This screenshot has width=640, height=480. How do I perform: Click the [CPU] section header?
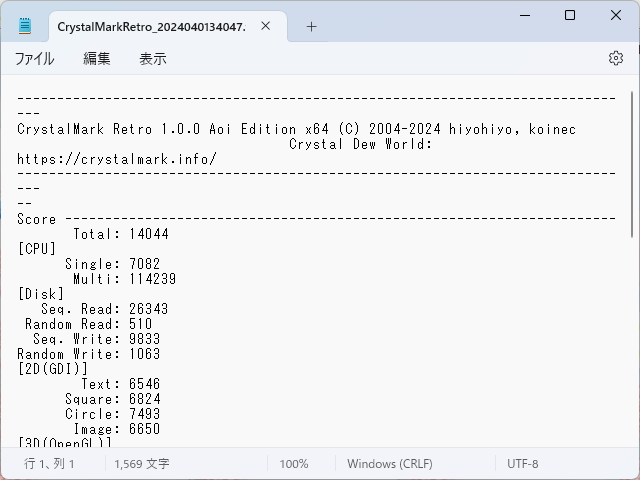(x=37, y=249)
